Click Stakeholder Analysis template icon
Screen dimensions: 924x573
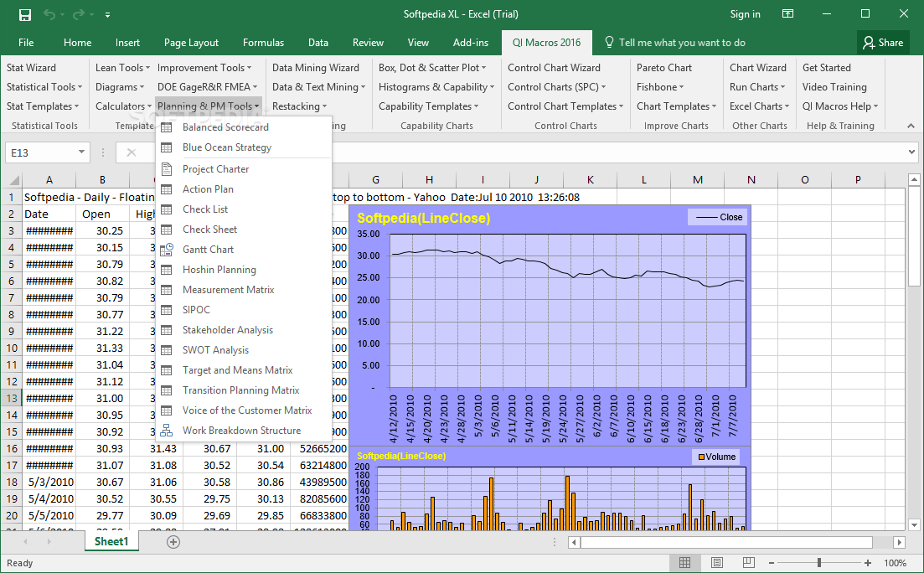[167, 330]
